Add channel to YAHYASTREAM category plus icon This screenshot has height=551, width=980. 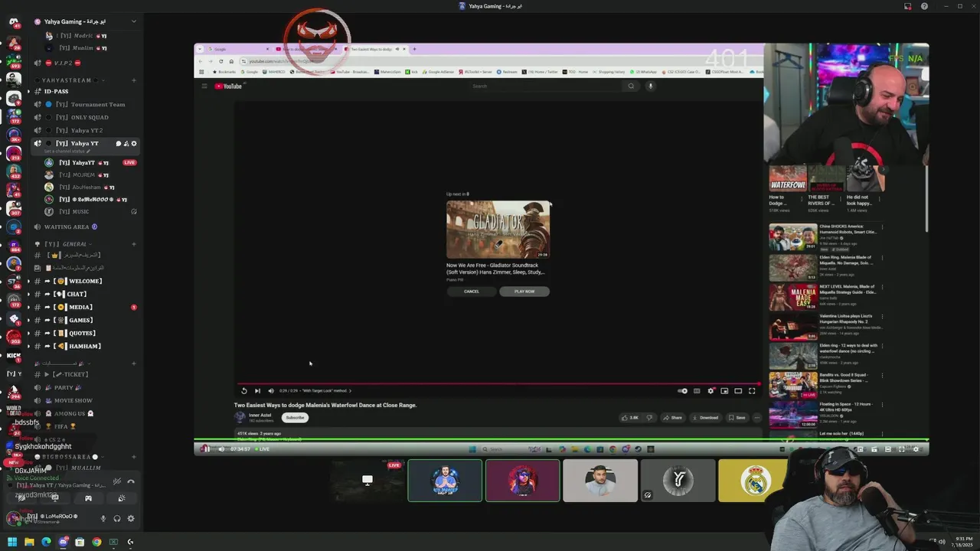[134, 80]
